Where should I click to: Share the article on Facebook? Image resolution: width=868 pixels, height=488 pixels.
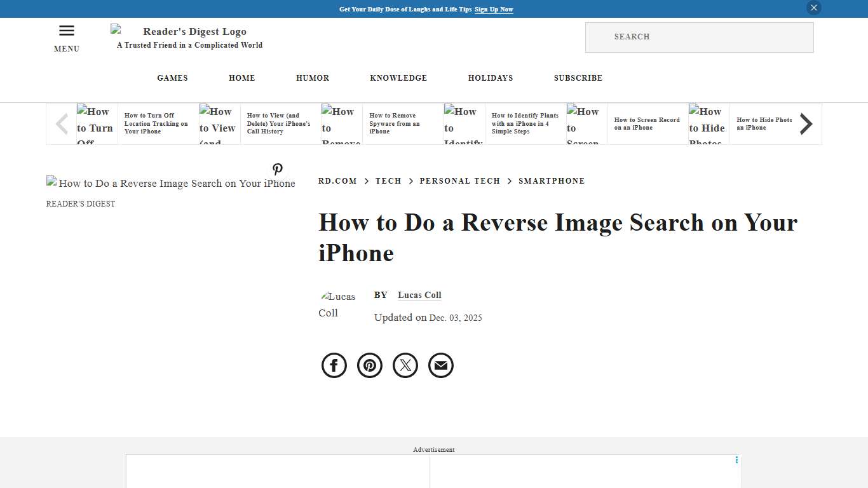tap(334, 365)
